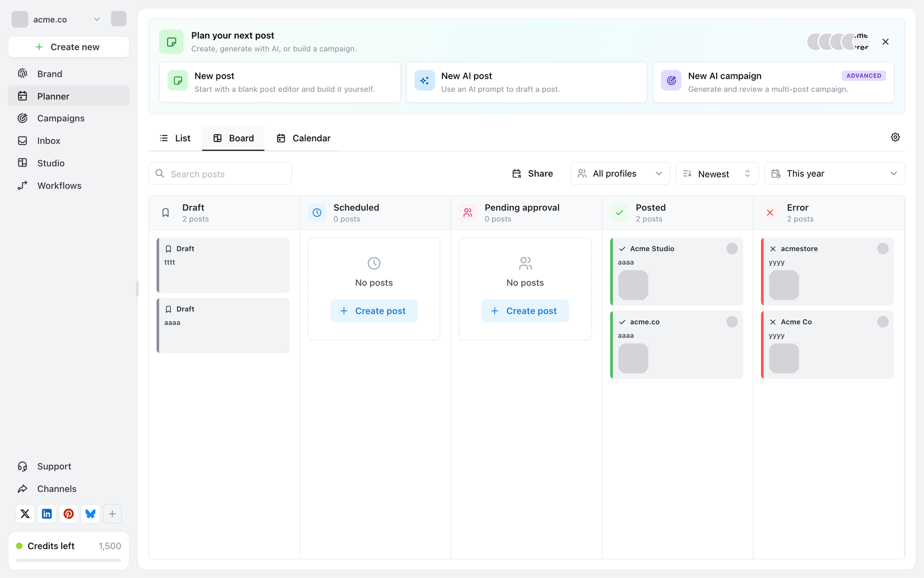The height and width of the screenshot is (578, 924).
Task: Open the This year date dropdown
Action: point(834,173)
